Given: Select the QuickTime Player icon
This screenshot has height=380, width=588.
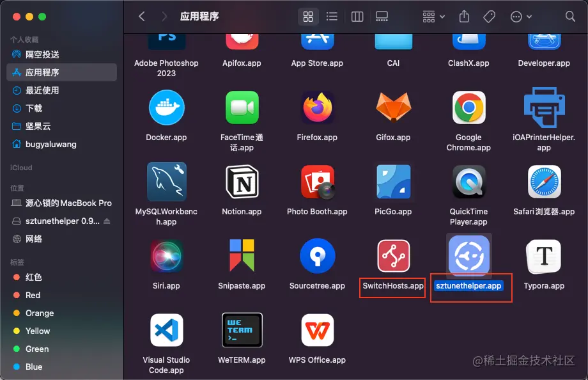Looking at the screenshot, I should [468, 182].
